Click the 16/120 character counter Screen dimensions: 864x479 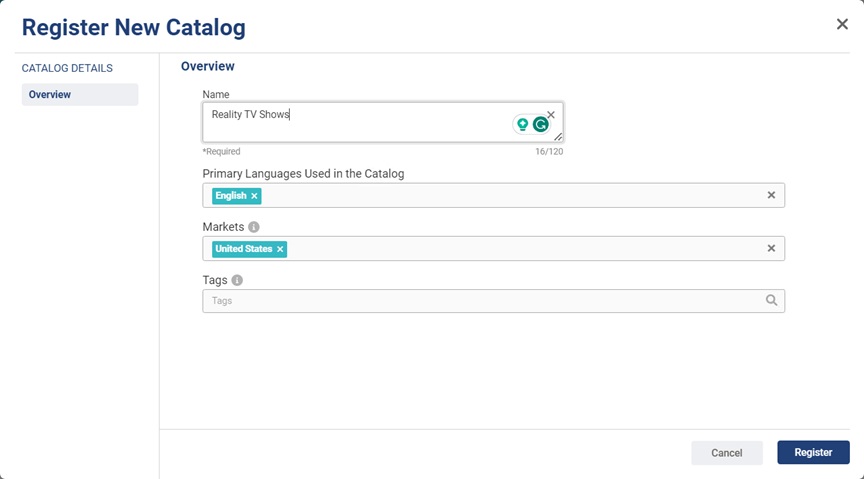click(549, 152)
